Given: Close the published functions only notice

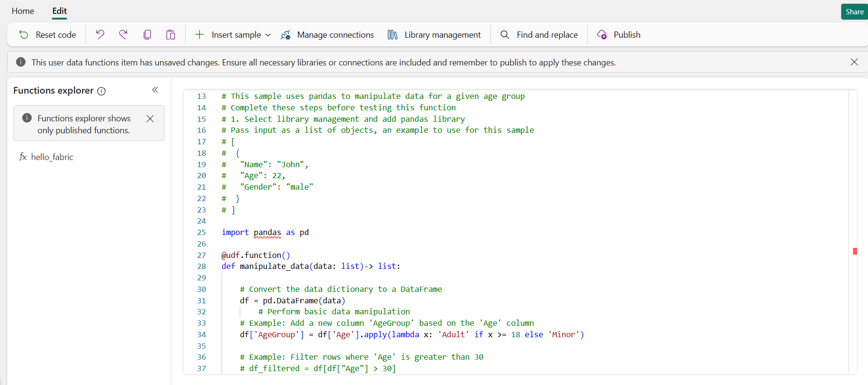Looking at the screenshot, I should click(x=150, y=118).
